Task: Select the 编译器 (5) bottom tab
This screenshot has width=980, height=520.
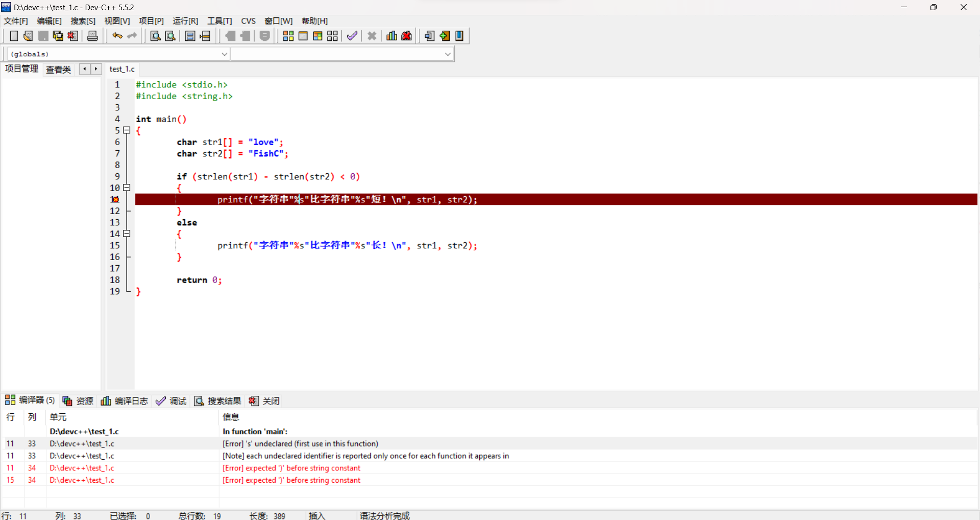Action: (x=30, y=400)
